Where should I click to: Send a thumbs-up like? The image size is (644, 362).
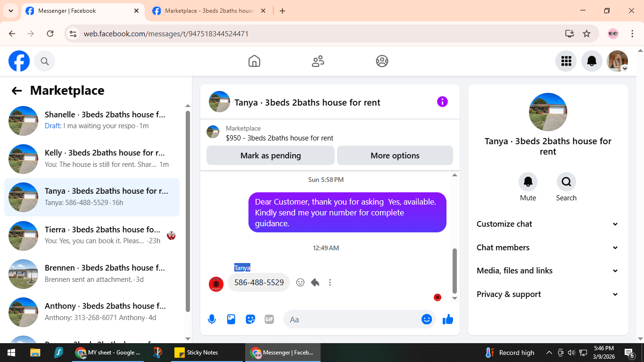click(x=448, y=320)
